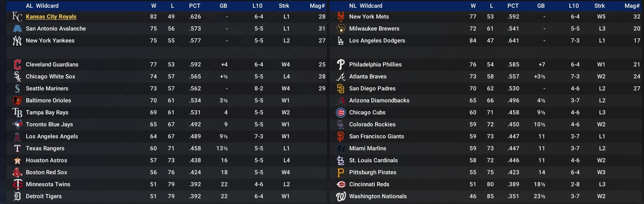Click the Baltimore Orioles logo icon
The image size is (644, 204).
tap(17, 100)
